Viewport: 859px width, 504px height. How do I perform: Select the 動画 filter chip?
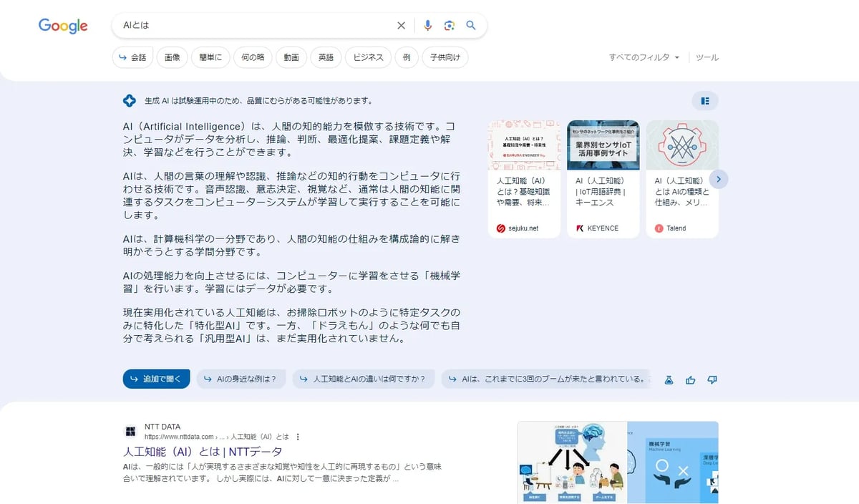click(x=291, y=57)
